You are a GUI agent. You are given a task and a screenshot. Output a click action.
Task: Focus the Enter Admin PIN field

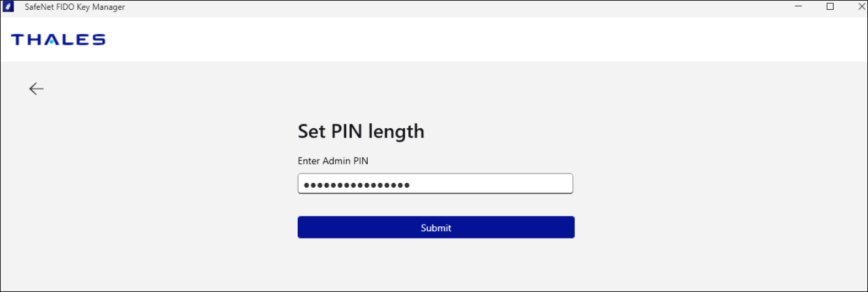coord(435,184)
